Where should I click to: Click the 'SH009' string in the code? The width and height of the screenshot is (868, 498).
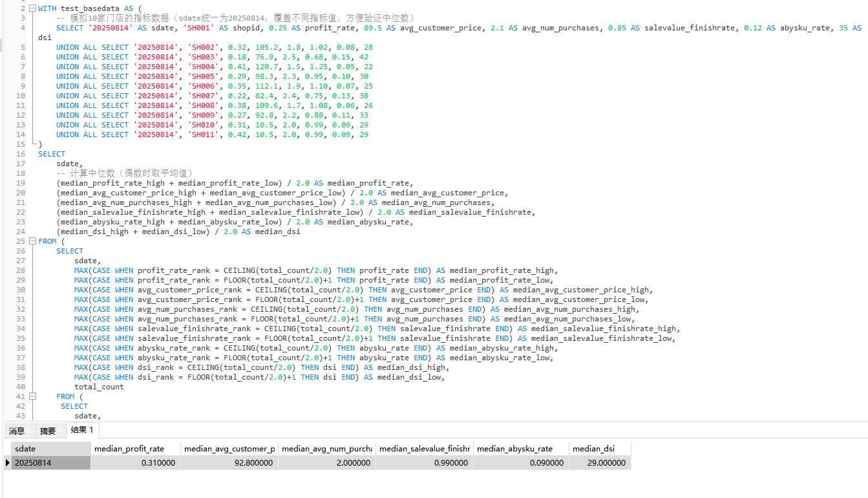coord(204,115)
